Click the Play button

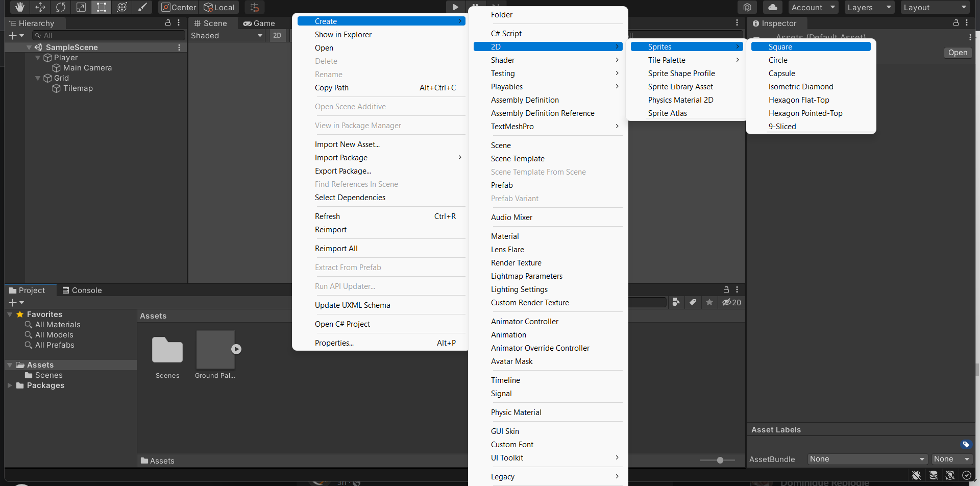(455, 7)
